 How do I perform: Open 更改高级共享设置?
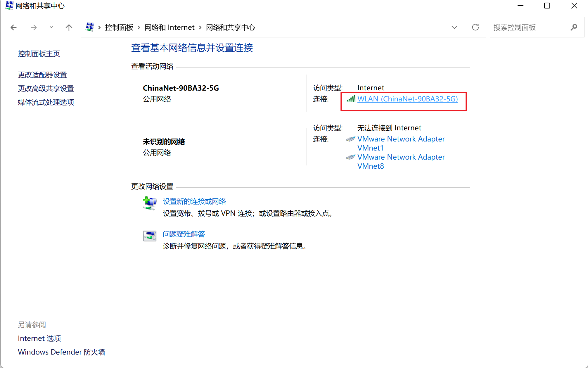(46, 89)
